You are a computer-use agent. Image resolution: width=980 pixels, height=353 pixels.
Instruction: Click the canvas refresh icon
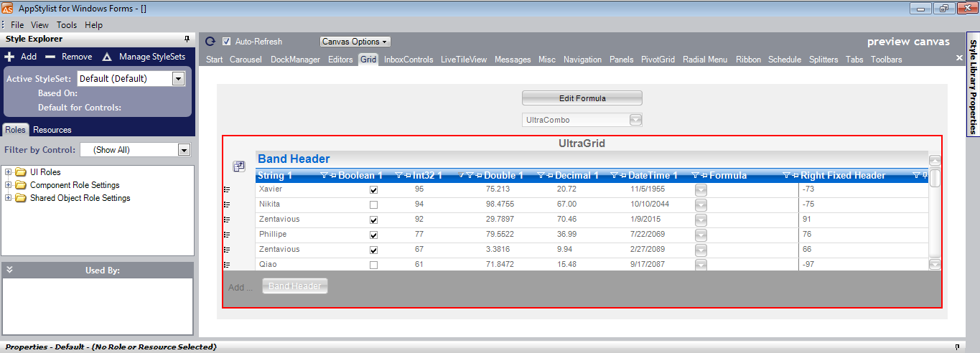210,42
